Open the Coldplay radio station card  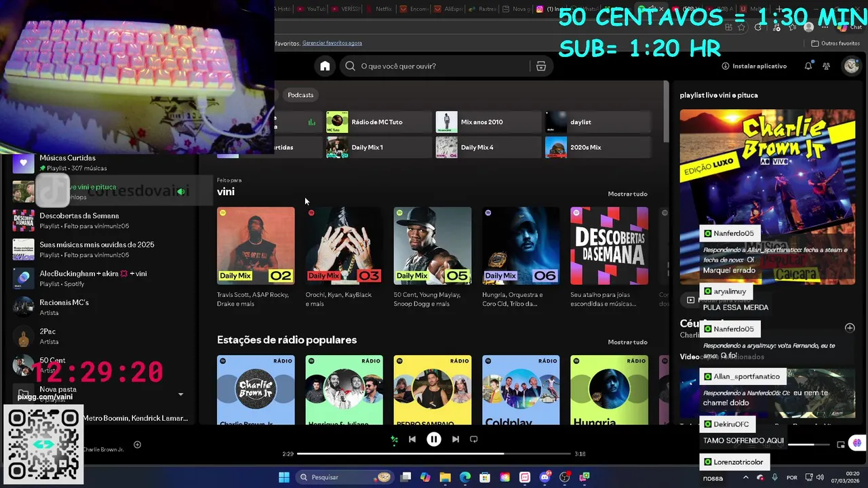pos(521,390)
